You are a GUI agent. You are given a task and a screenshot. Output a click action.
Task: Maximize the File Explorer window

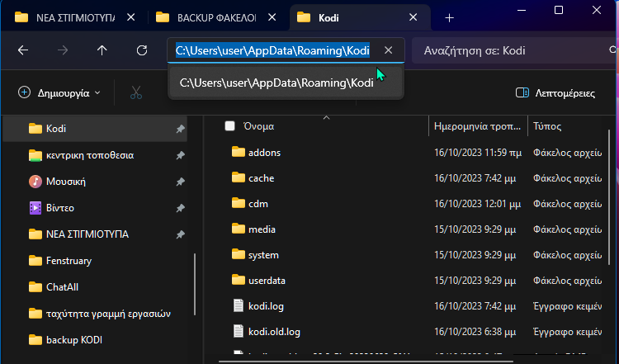point(559,10)
